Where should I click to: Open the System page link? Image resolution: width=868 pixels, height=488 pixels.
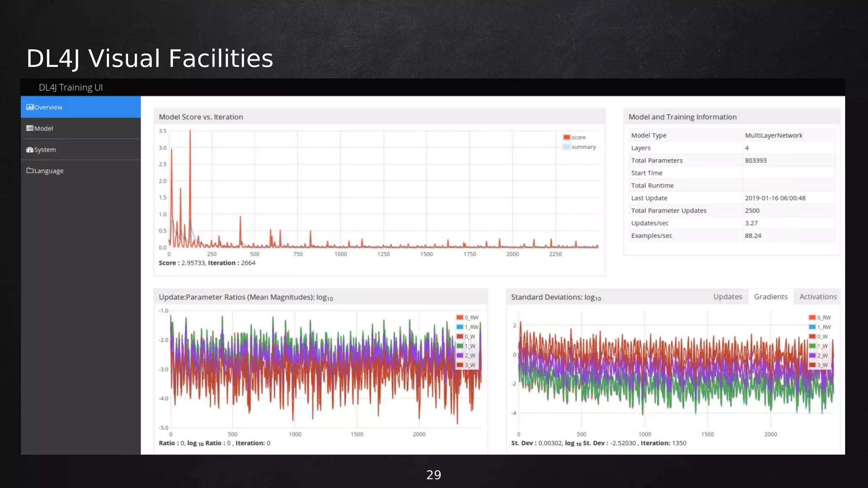click(45, 150)
